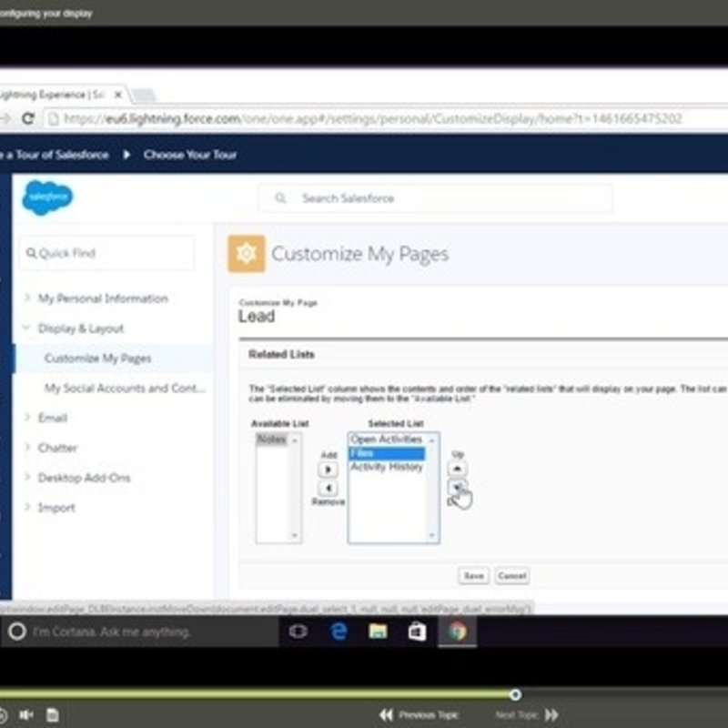This screenshot has width=728, height=728.
Task: Select Open Activities in Selected List
Action: click(x=386, y=440)
